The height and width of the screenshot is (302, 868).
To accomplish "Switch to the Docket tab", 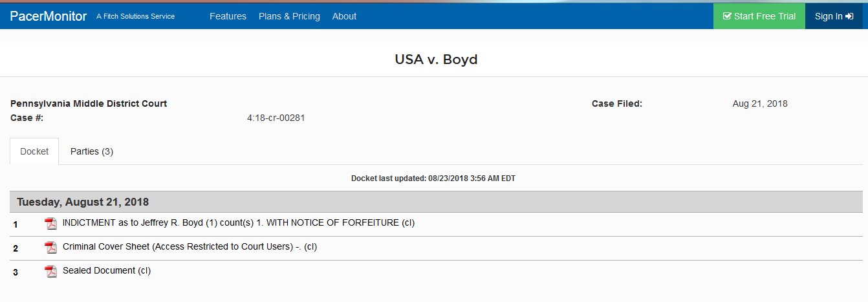I will tap(34, 151).
